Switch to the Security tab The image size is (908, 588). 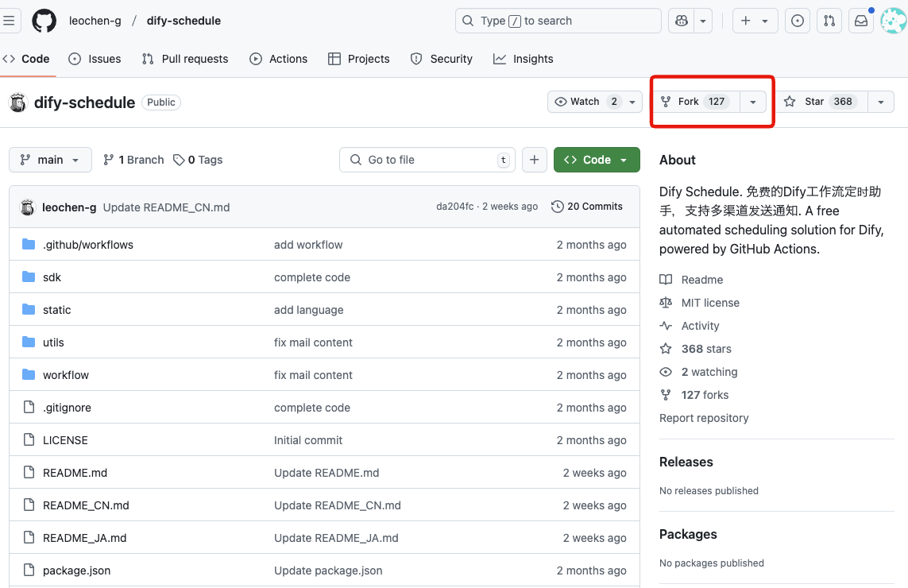coord(441,59)
